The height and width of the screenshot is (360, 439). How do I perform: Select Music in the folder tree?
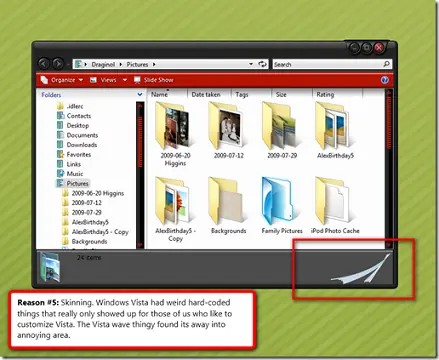pyautogui.click(x=70, y=174)
